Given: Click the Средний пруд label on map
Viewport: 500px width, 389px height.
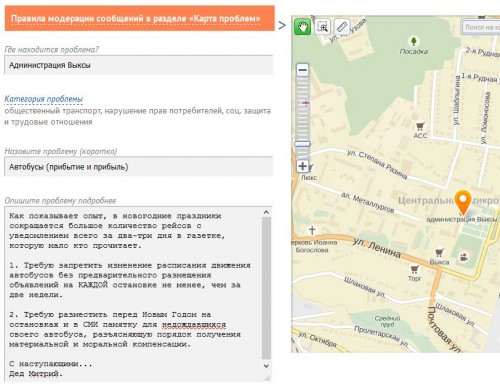Looking at the screenshot, I should pyautogui.click(x=387, y=321).
